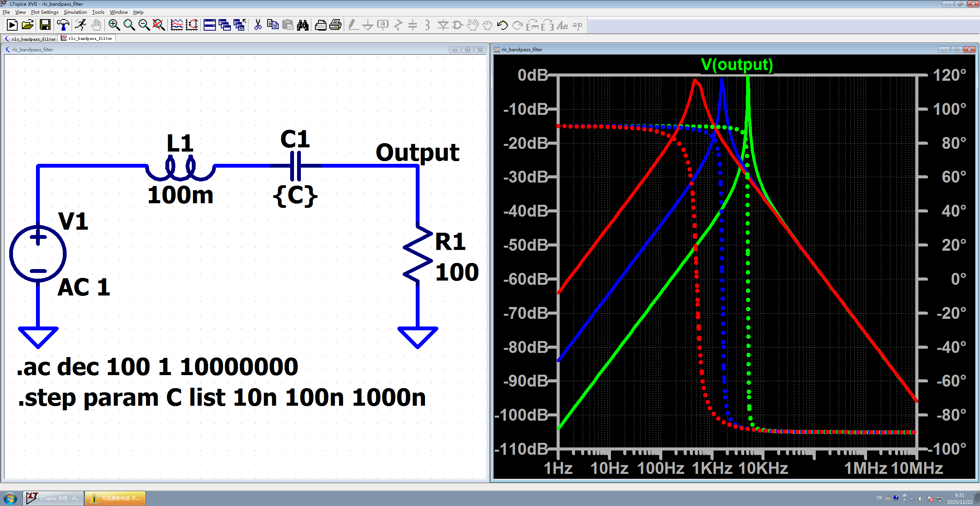The height and width of the screenshot is (506, 980).
Task: Open the Control Panel hammer icon
Action: point(63,25)
